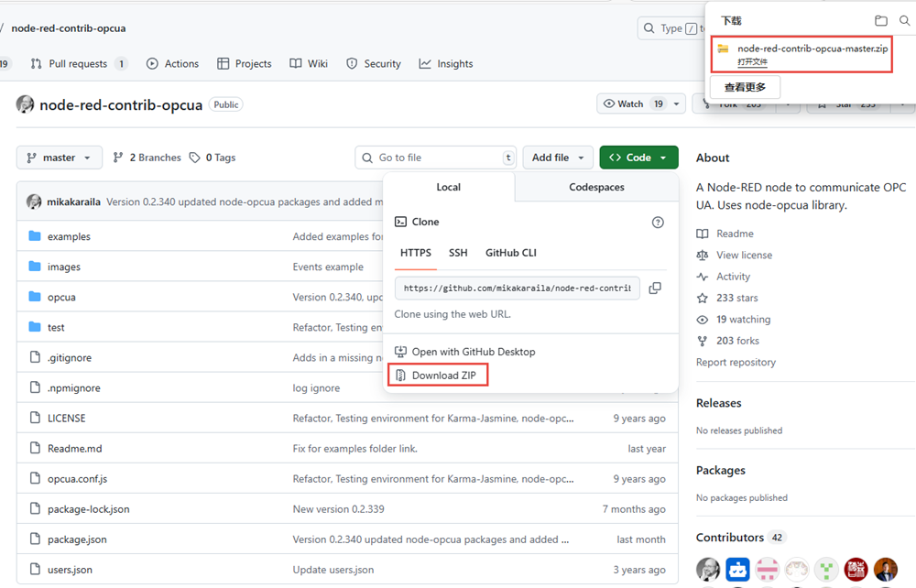Viewport: 916px width, 588px height.
Task: Open the package-lock.json file
Action: [x=89, y=509]
